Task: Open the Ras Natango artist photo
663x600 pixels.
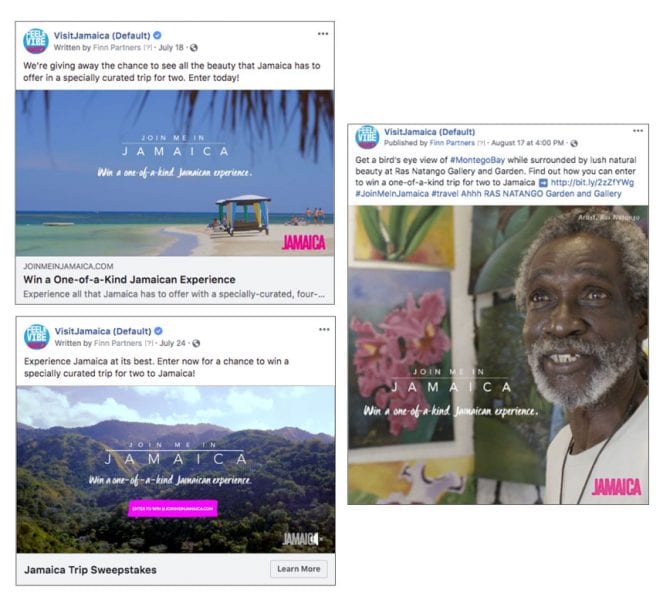Action: click(x=498, y=355)
